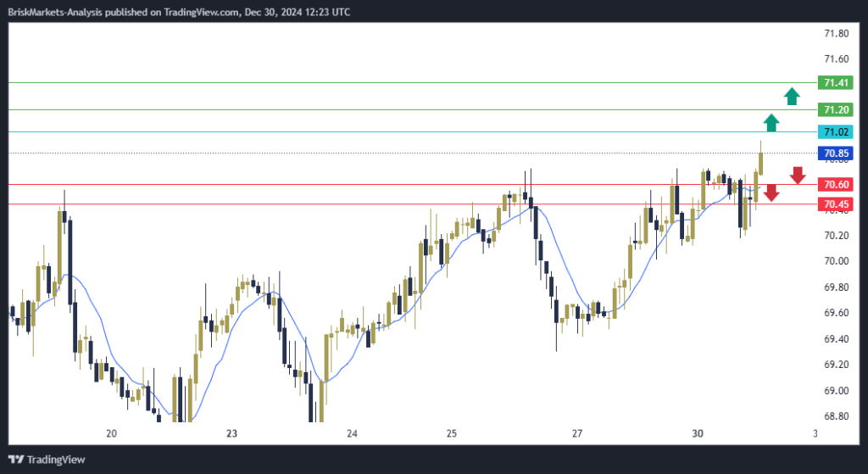Select the green 71.20 price label
Screen dimensions: 868x474
tap(837, 110)
